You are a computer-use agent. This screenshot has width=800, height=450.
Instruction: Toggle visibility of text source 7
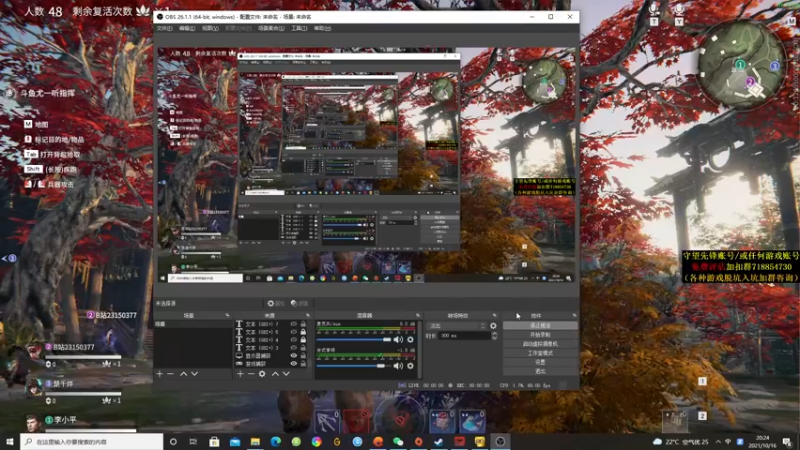[x=293, y=324]
